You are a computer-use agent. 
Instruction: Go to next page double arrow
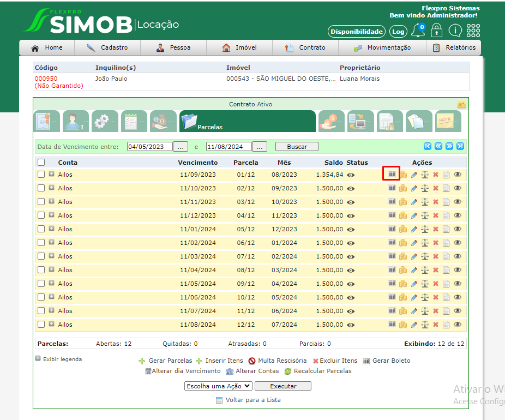(449, 146)
